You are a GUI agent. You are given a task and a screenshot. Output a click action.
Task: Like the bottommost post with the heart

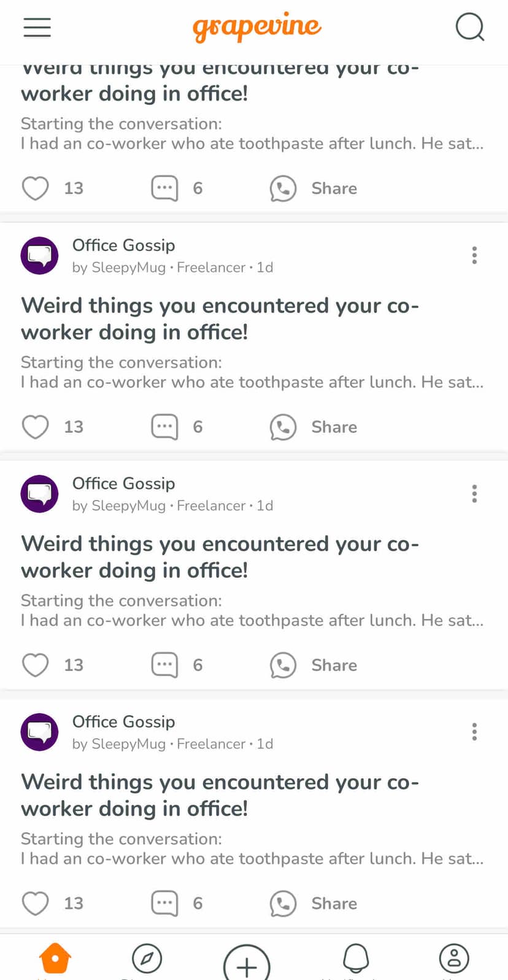pyautogui.click(x=36, y=903)
